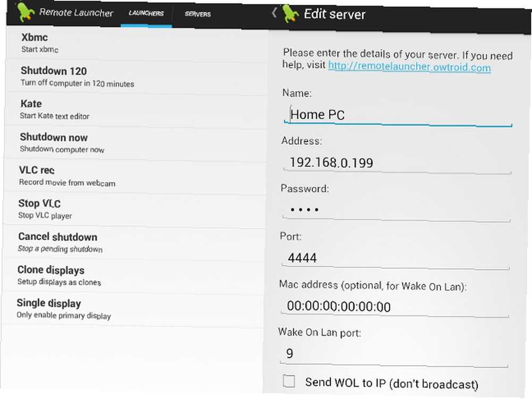Start the VLC rec launcher

(x=135, y=176)
